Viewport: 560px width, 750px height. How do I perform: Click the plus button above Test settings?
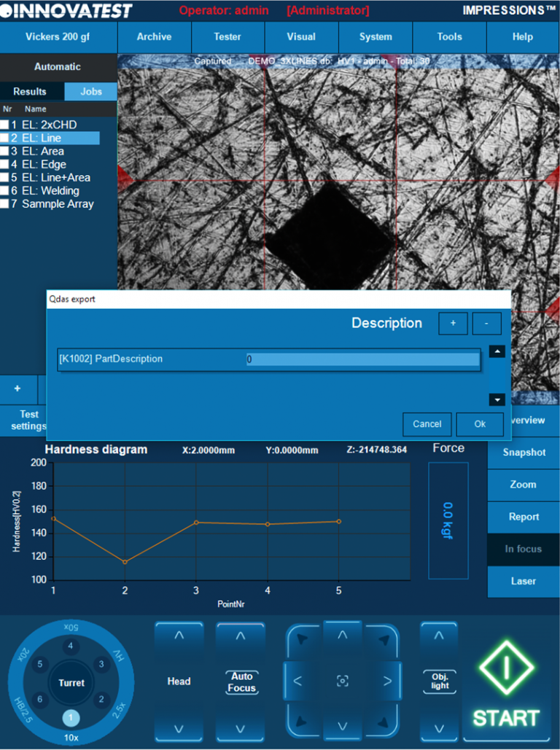17,389
